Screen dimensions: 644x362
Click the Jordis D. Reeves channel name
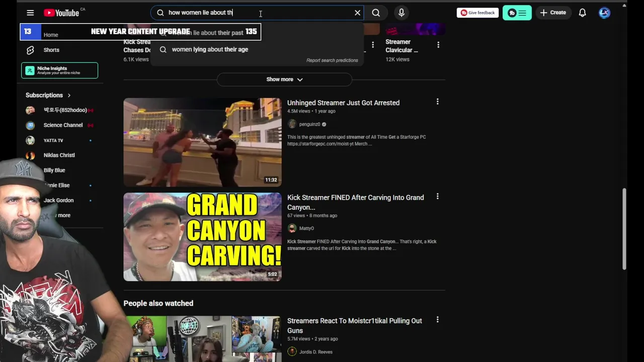coord(316,351)
